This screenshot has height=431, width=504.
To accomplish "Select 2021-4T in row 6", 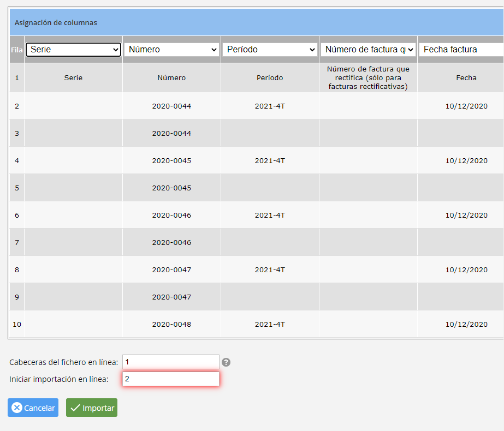I will pos(270,215).
